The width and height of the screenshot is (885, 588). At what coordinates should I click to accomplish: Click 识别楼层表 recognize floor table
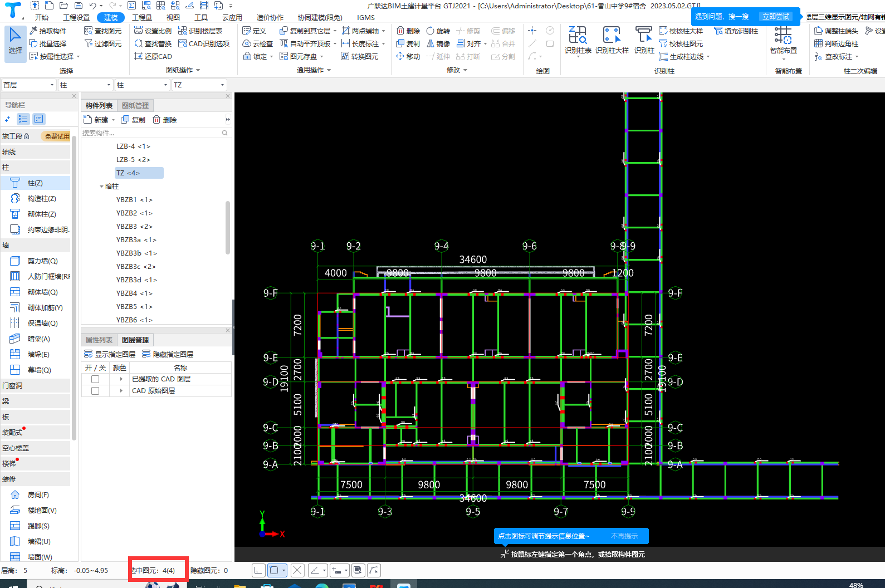coord(201,31)
